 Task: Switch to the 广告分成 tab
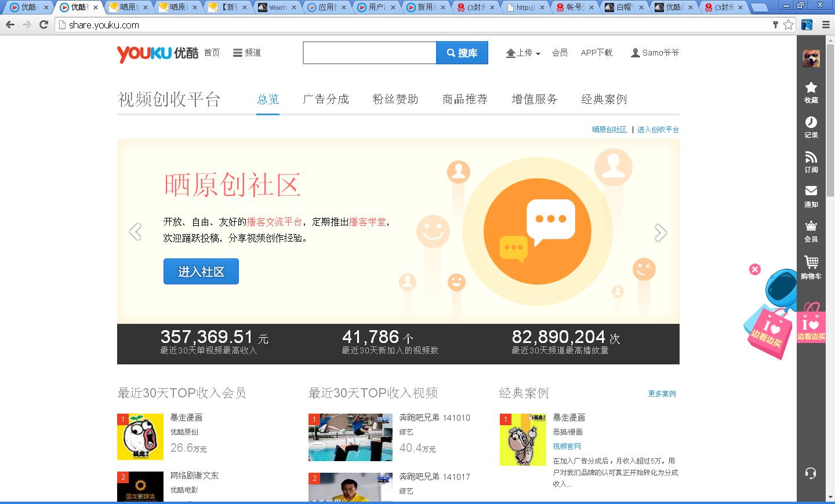click(326, 99)
